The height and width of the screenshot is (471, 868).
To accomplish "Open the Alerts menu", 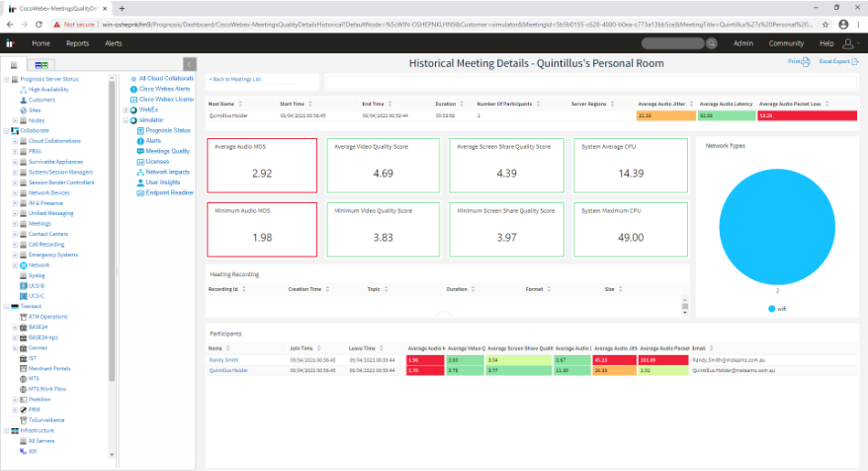I will (x=113, y=43).
